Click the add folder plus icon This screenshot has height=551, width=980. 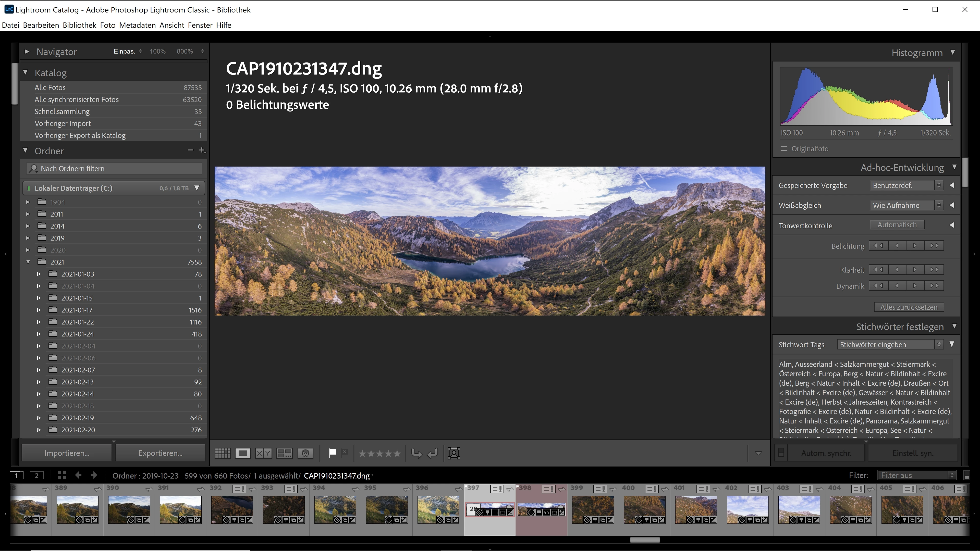tap(202, 151)
